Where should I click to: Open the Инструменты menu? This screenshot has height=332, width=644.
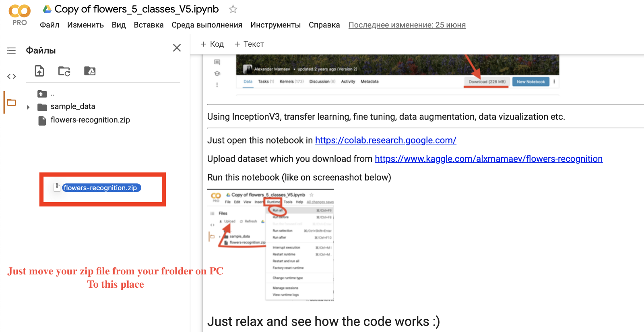click(275, 25)
